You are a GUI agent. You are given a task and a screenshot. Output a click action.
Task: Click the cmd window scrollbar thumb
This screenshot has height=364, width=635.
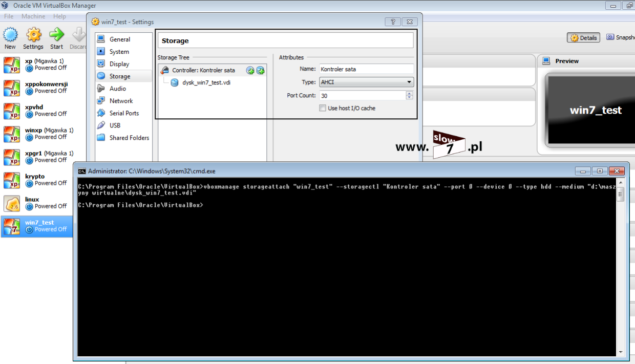point(621,195)
